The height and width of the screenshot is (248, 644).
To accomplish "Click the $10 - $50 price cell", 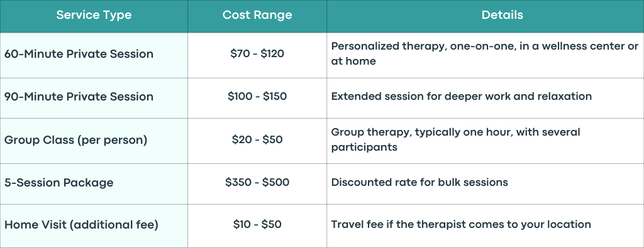I will pos(257,225).
